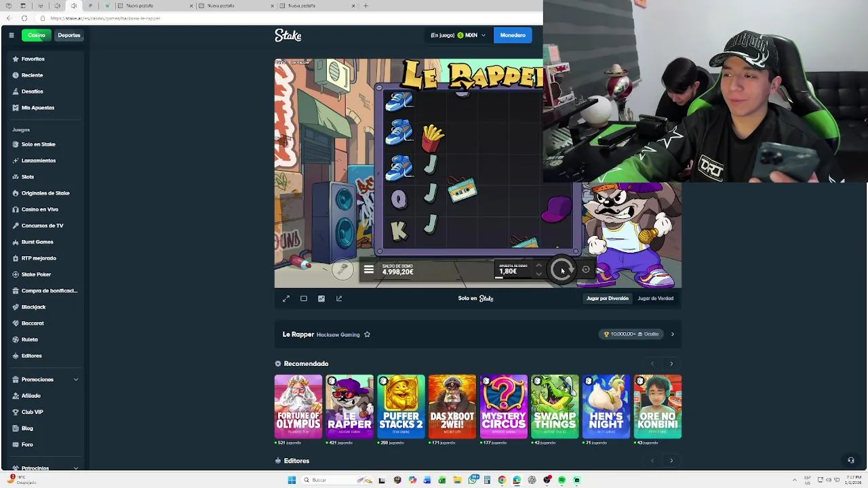This screenshot has height=488, width=868.
Task: Open Favoritos in the sidebar
Action: 33,59
